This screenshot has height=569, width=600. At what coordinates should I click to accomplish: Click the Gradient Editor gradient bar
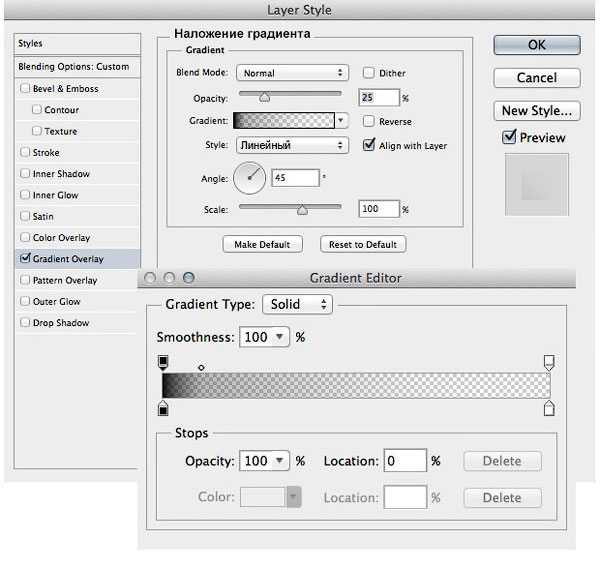[356, 385]
